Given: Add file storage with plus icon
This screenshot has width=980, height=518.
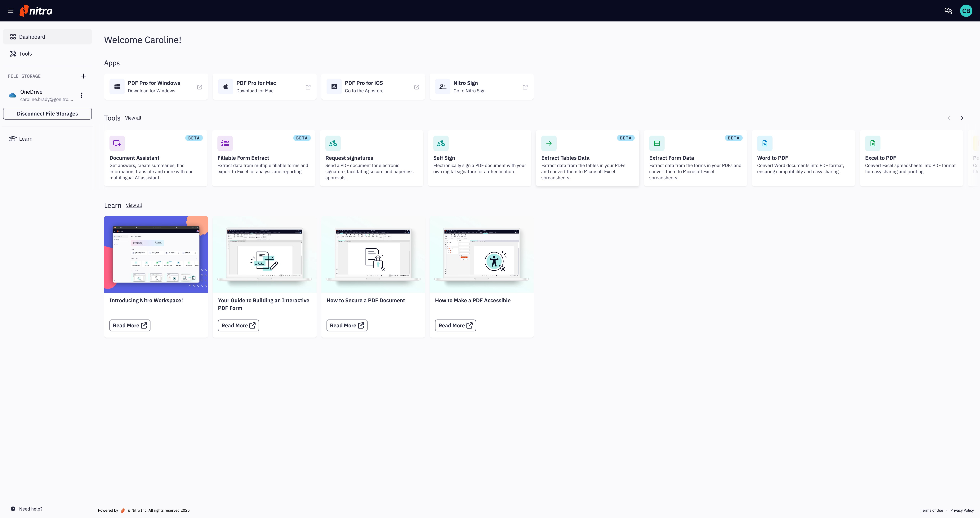Looking at the screenshot, I should (84, 76).
